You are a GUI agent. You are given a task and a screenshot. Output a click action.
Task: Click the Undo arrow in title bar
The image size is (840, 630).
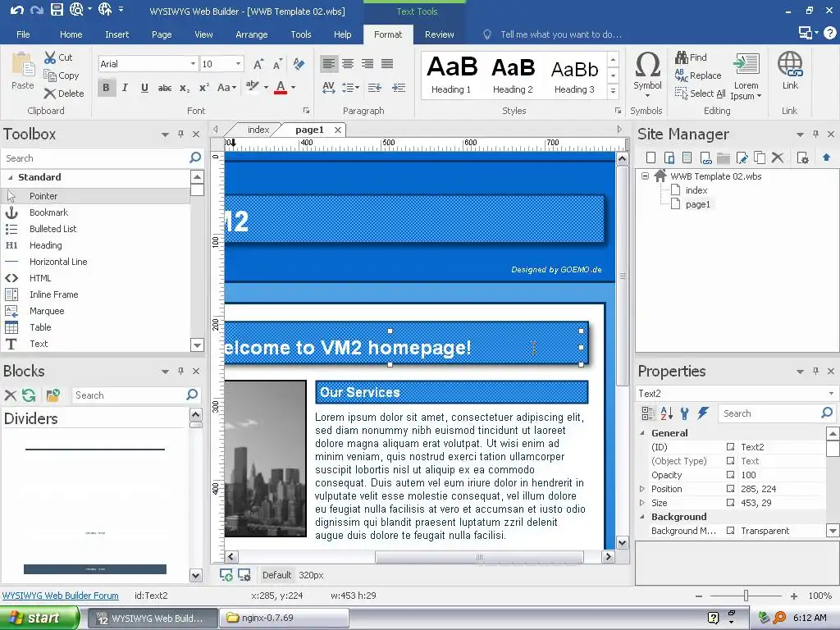pos(16,10)
